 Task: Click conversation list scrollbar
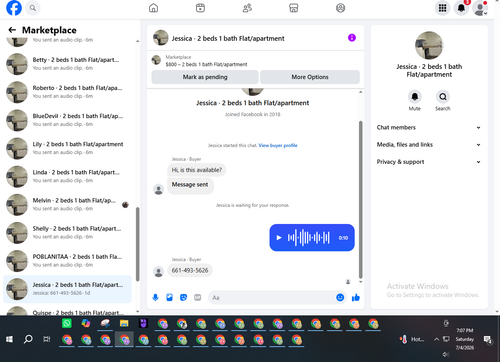click(x=137, y=243)
